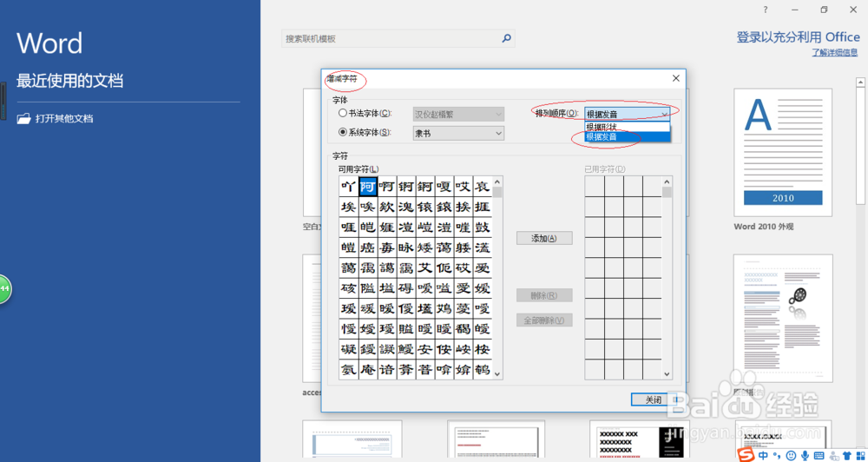Image resolution: width=868 pixels, height=462 pixels.
Task: Click the green circular badge at left edge
Action: point(5,288)
